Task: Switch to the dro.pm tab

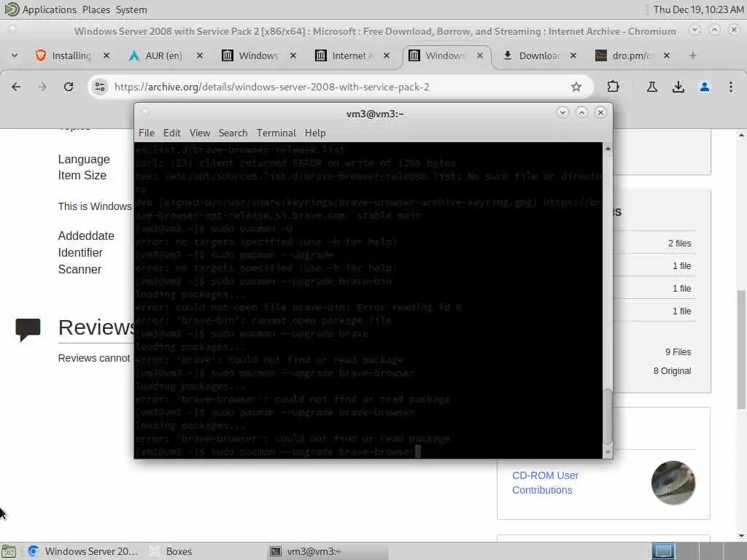Action: point(631,55)
